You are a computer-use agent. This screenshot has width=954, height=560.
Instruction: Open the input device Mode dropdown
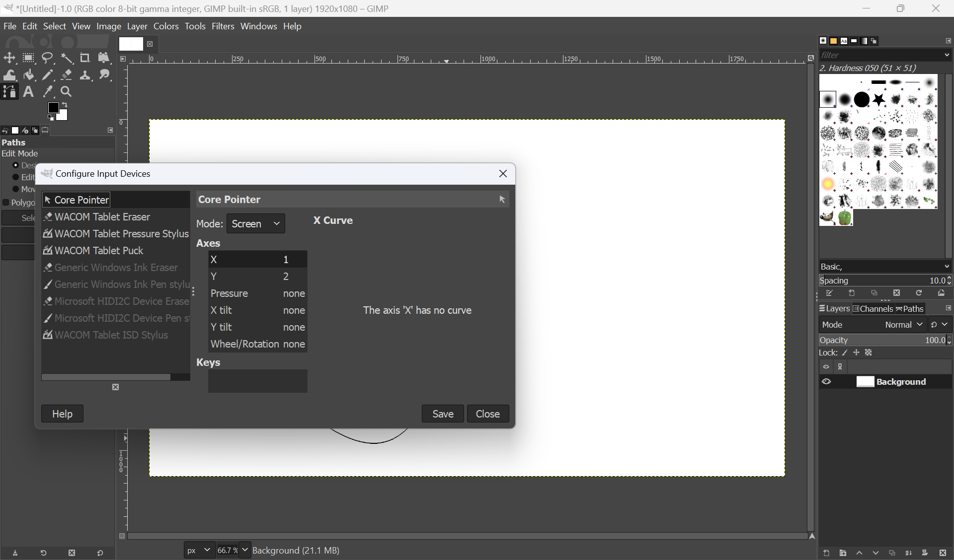[255, 224]
